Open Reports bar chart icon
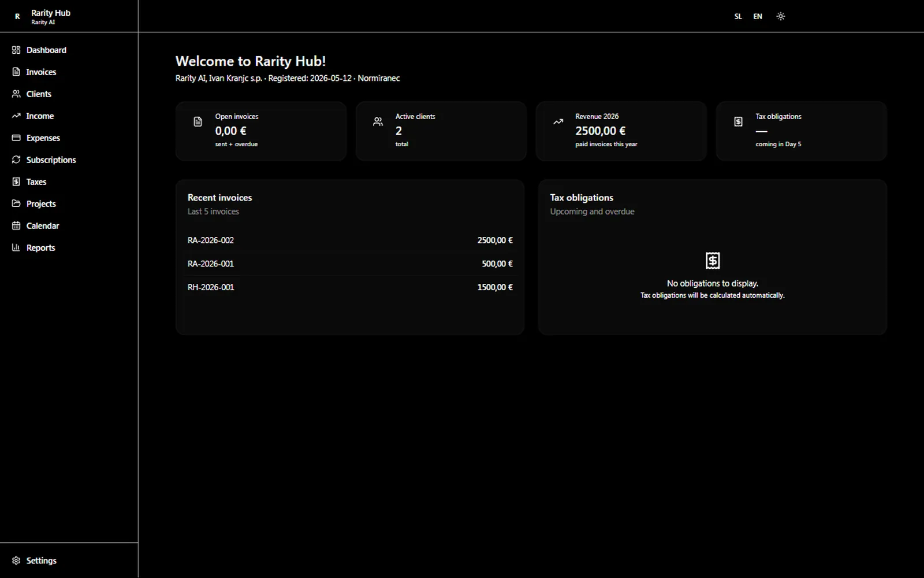The image size is (924, 578). click(16, 248)
